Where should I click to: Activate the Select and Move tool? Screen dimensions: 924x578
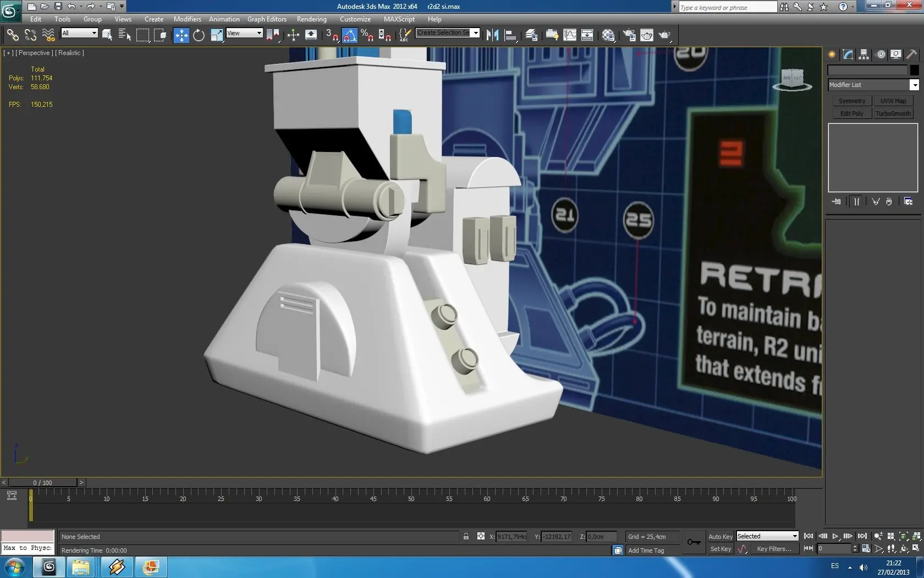click(x=181, y=35)
